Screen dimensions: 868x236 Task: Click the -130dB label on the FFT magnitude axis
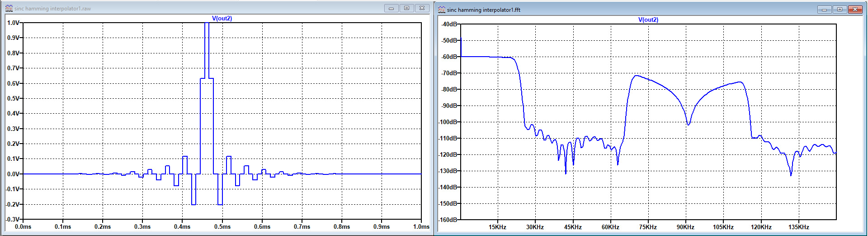[x=448, y=171]
